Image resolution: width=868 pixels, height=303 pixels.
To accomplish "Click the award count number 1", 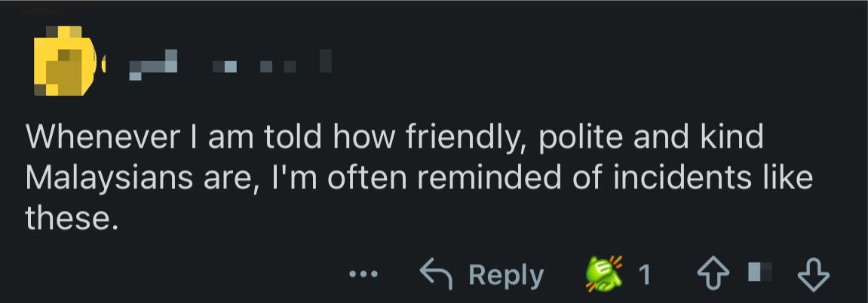I will [x=644, y=276].
